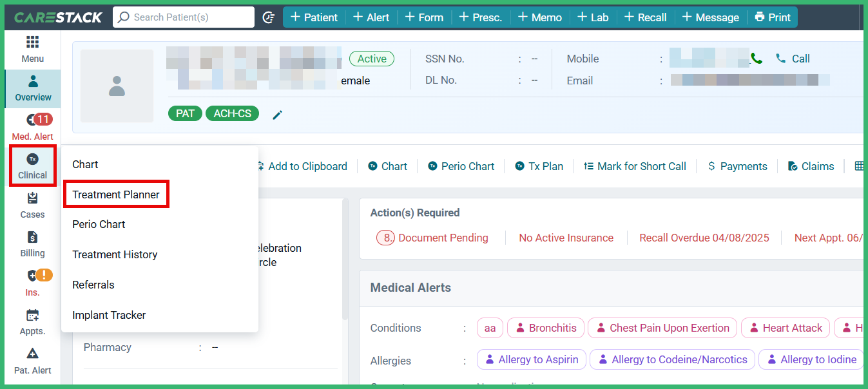Open Med. Alert from the left sidebar
The width and height of the screenshot is (868, 389).
tap(32, 126)
